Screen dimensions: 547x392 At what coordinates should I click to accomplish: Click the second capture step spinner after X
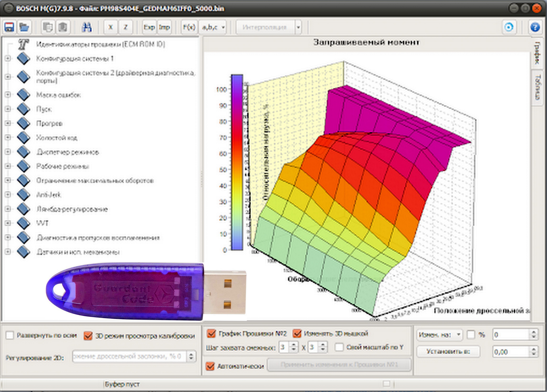[x=317, y=347]
